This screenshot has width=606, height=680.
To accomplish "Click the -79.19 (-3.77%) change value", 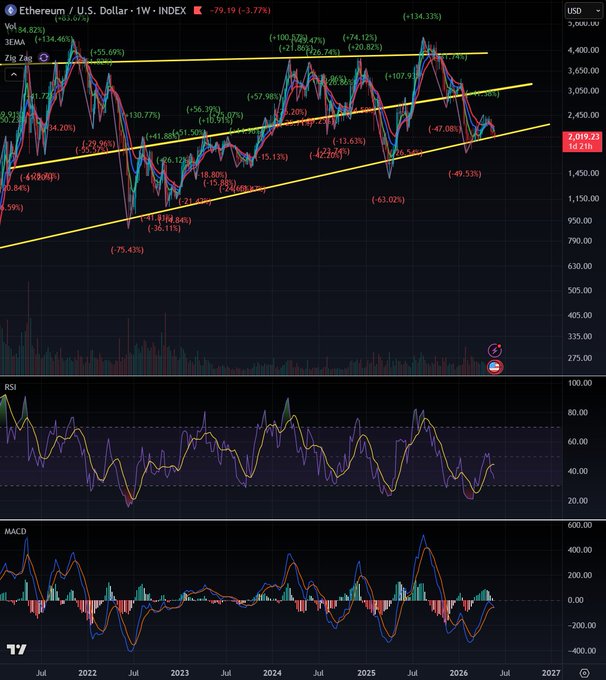I will 240,10.
